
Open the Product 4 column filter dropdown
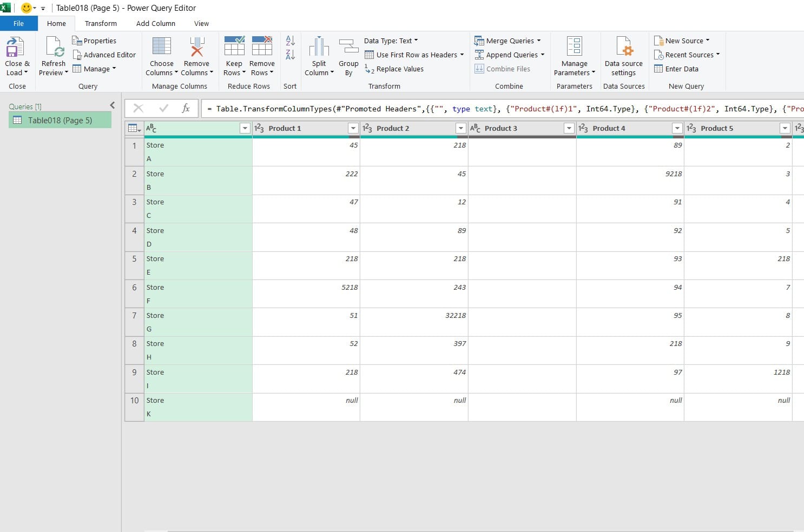click(677, 128)
